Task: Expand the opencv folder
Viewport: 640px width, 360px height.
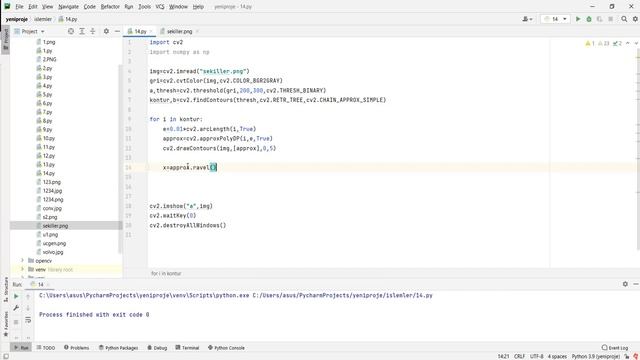Action: (22, 260)
